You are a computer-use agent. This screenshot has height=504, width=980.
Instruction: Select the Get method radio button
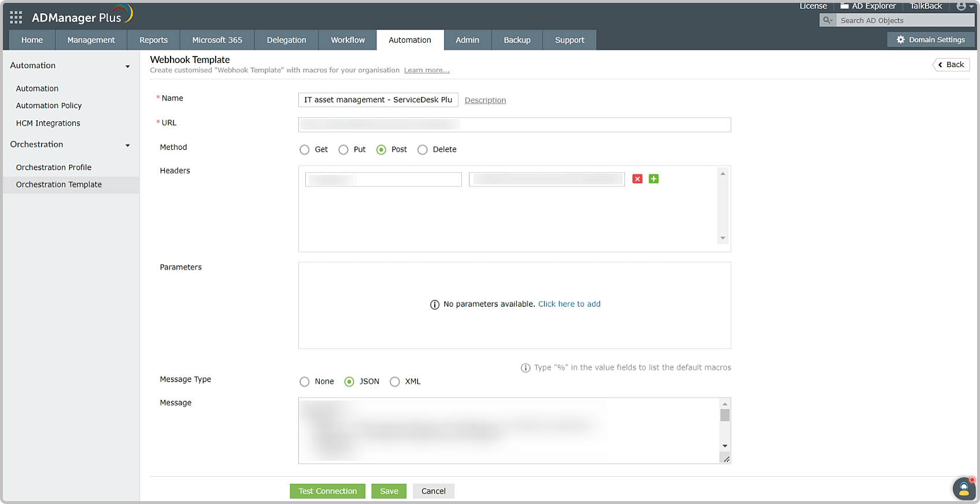(305, 150)
